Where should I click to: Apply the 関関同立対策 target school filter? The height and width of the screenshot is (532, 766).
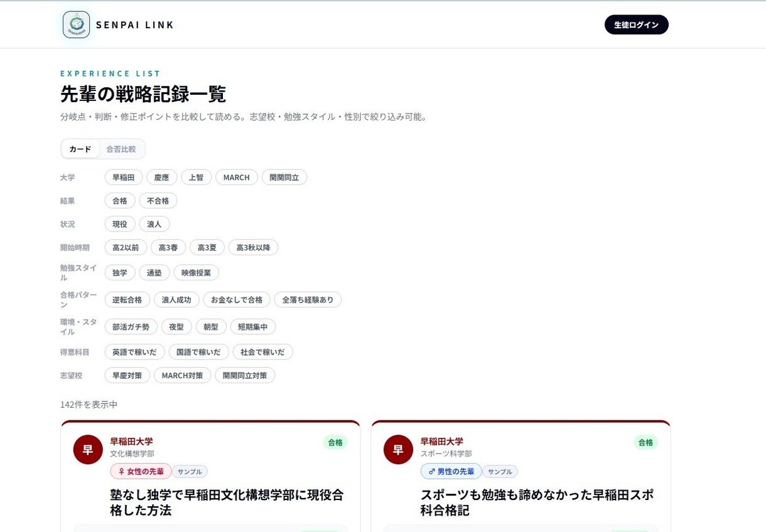[245, 375]
